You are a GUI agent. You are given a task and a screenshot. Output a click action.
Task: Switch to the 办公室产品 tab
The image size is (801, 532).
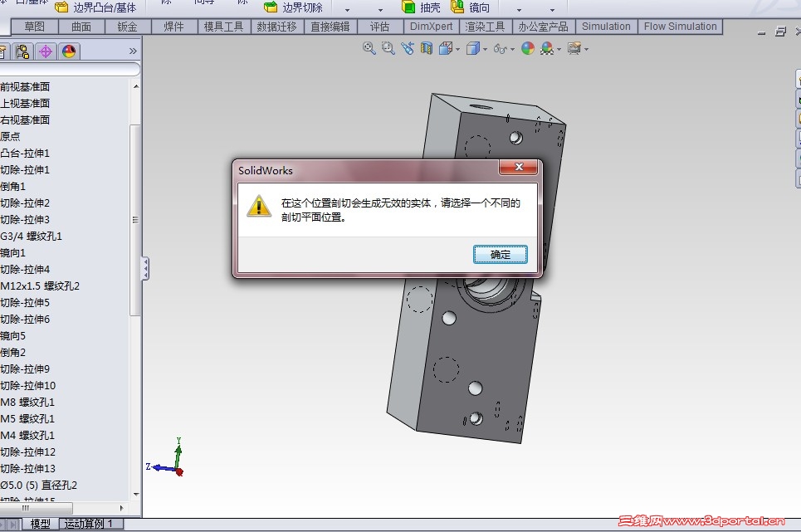coord(544,27)
